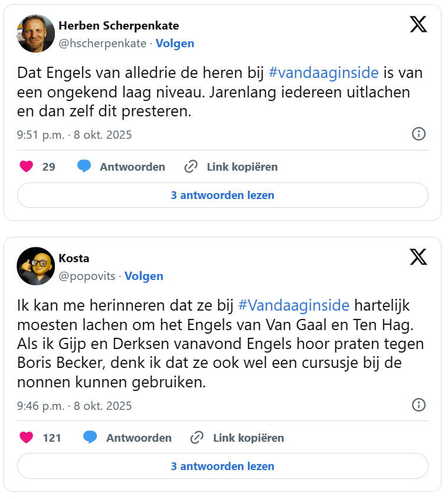Image resolution: width=448 pixels, height=499 pixels.
Task: Open the #Vandaaginside hashtag in Kosta's tweet
Action: tap(293, 305)
